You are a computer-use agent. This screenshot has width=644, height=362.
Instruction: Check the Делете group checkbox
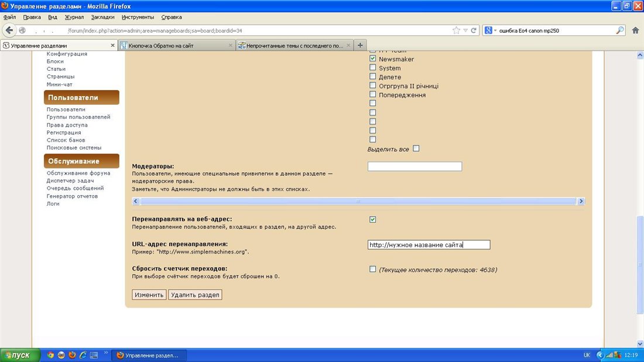[x=372, y=76]
